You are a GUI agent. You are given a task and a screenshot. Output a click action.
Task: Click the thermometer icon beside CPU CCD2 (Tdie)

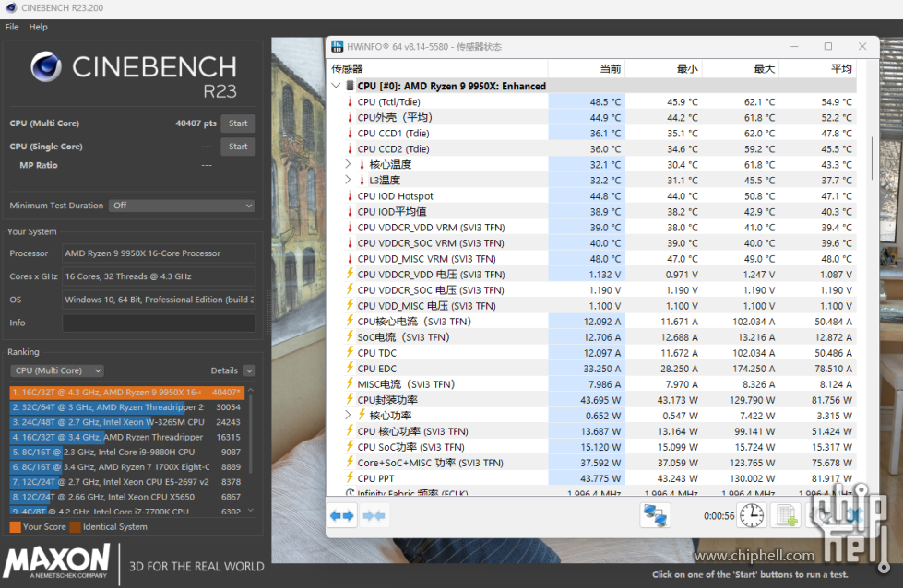tap(350, 149)
